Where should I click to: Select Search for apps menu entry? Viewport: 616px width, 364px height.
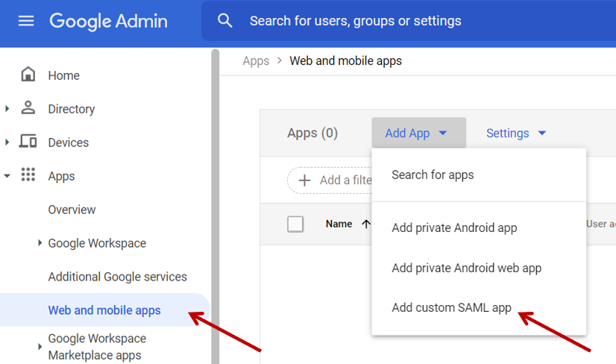pos(433,175)
